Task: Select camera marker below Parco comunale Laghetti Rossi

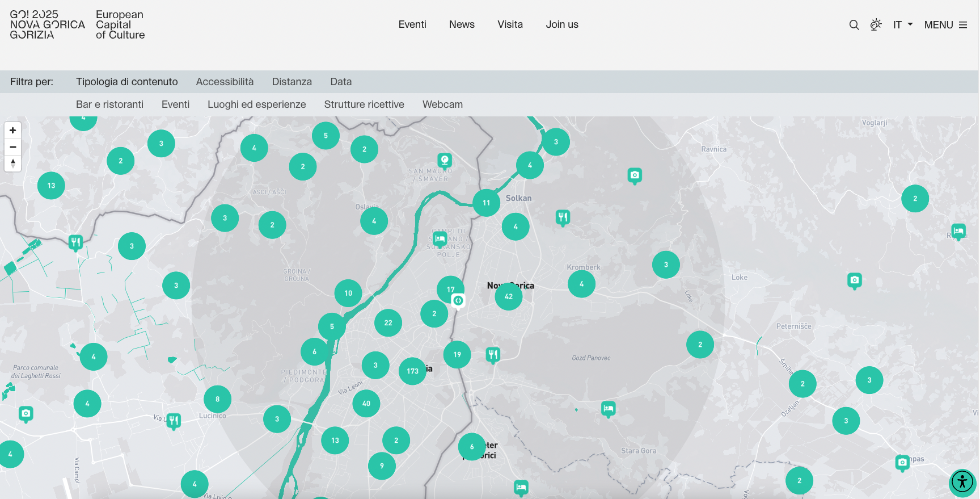Action: coord(26,414)
